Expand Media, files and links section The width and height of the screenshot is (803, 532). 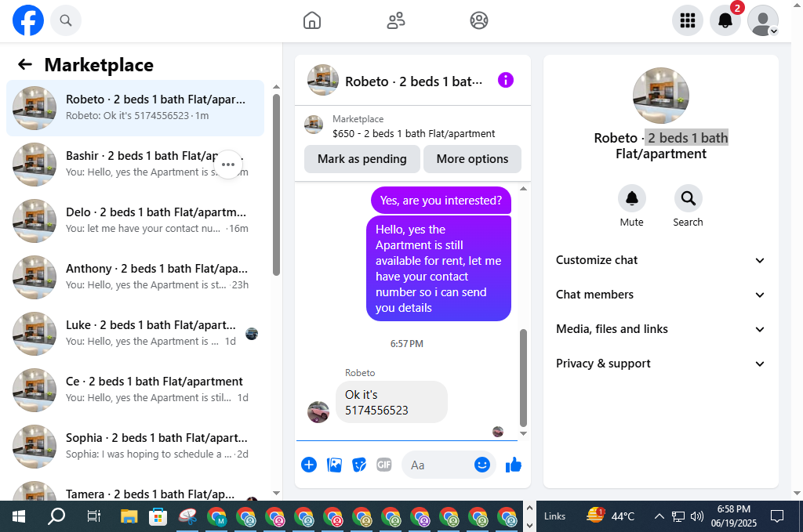(x=660, y=329)
